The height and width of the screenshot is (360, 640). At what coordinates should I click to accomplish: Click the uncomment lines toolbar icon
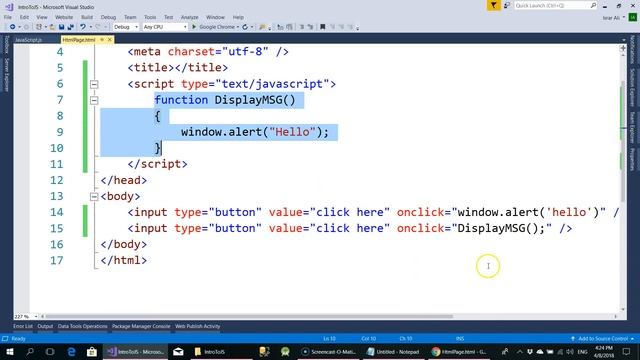(x=311, y=27)
